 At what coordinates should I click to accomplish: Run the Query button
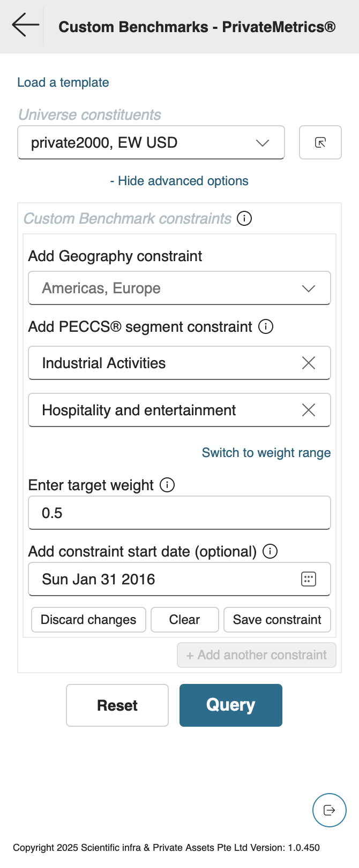230,705
